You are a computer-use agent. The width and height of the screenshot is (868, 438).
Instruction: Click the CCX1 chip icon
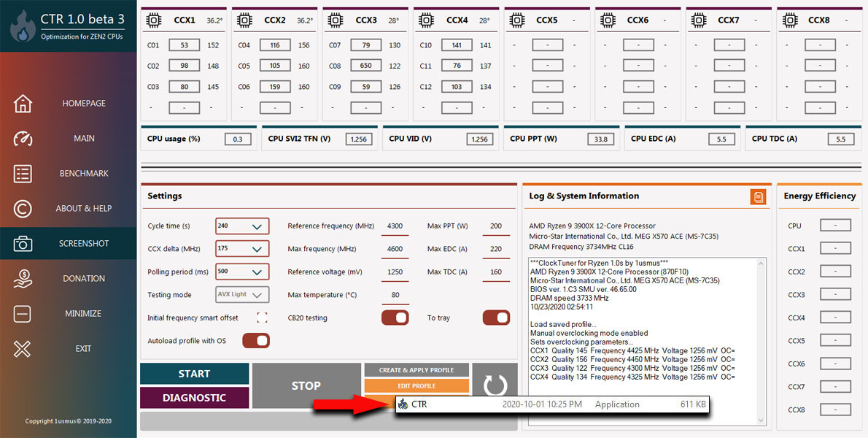(x=153, y=20)
